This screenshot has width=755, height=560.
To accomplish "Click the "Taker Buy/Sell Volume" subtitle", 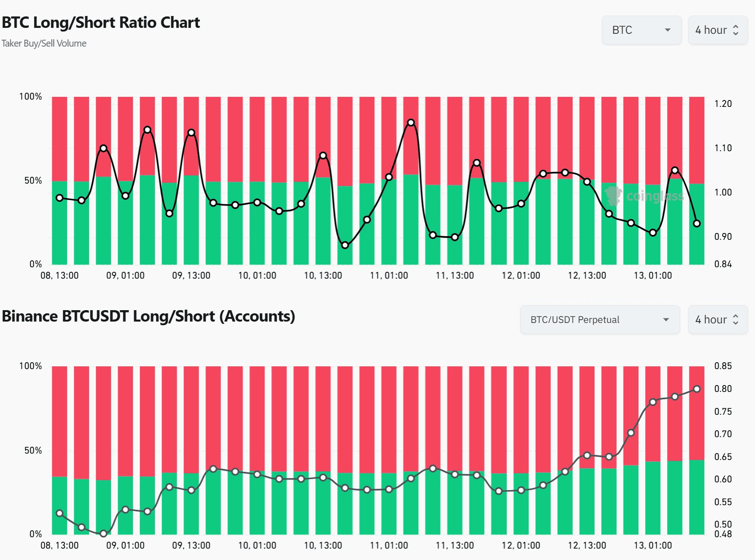I will pos(44,43).
